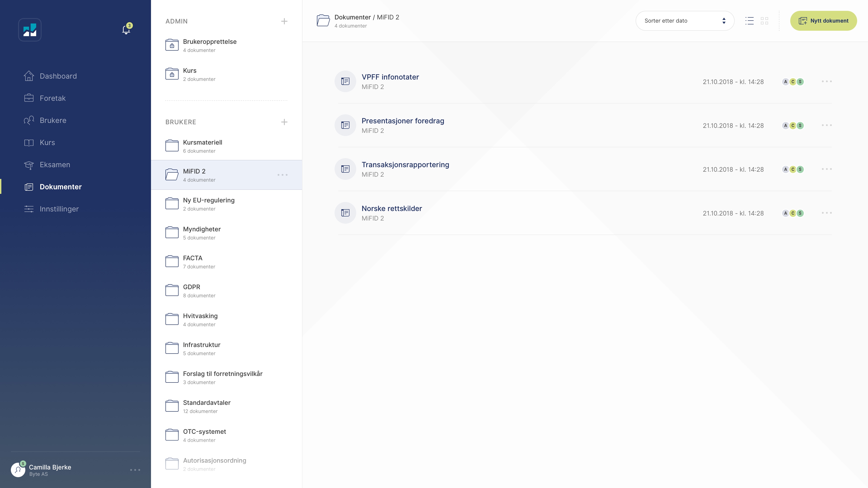Open the OTC-systemet folder

tap(226, 435)
